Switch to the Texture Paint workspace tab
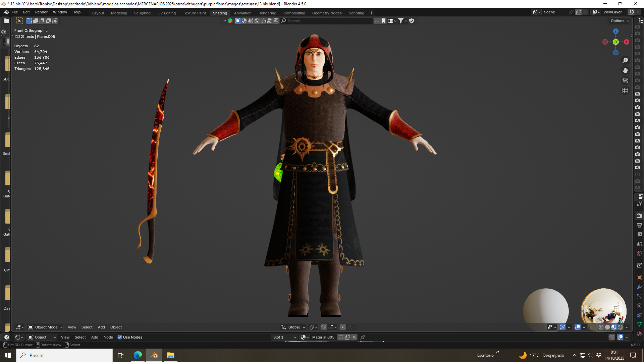Screen dimensions: 644x362 tap(194, 13)
